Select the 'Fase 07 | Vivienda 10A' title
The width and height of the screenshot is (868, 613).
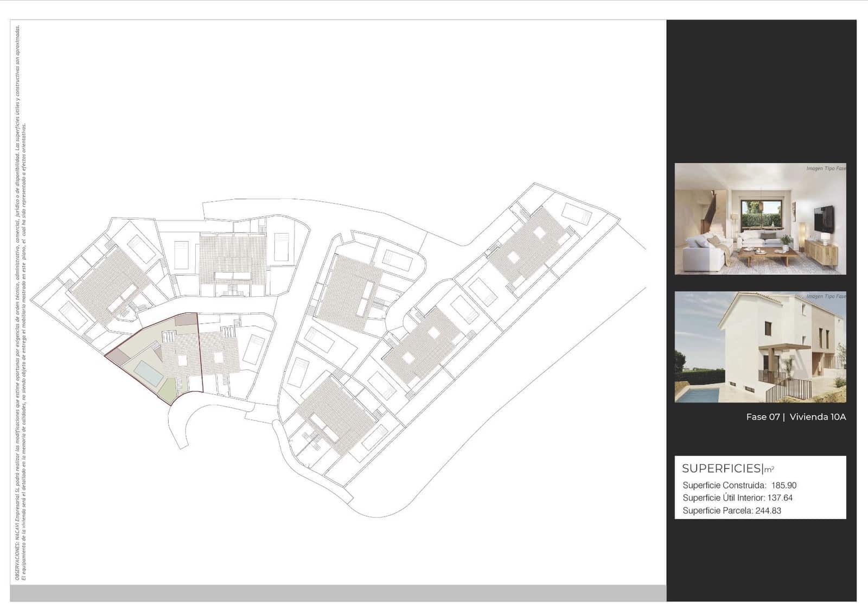pos(795,417)
